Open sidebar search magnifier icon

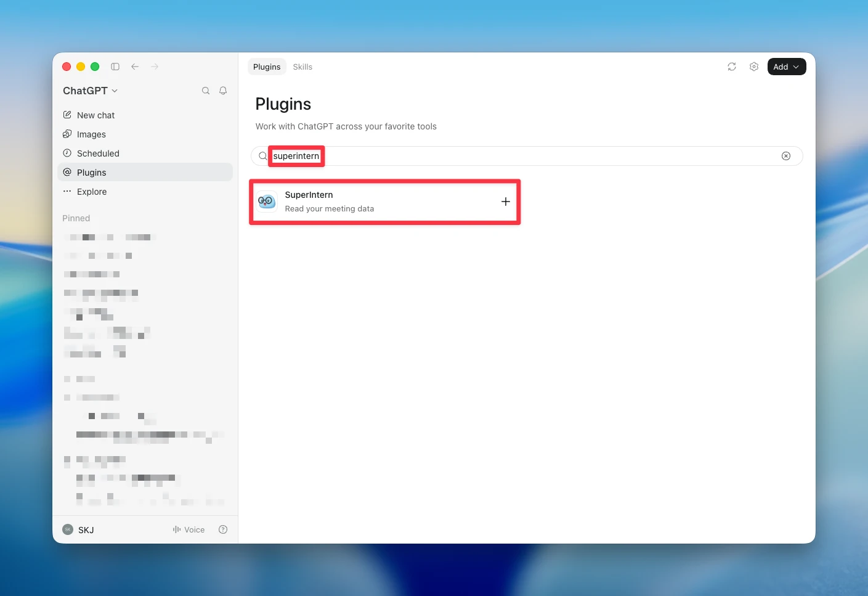pyautogui.click(x=206, y=91)
